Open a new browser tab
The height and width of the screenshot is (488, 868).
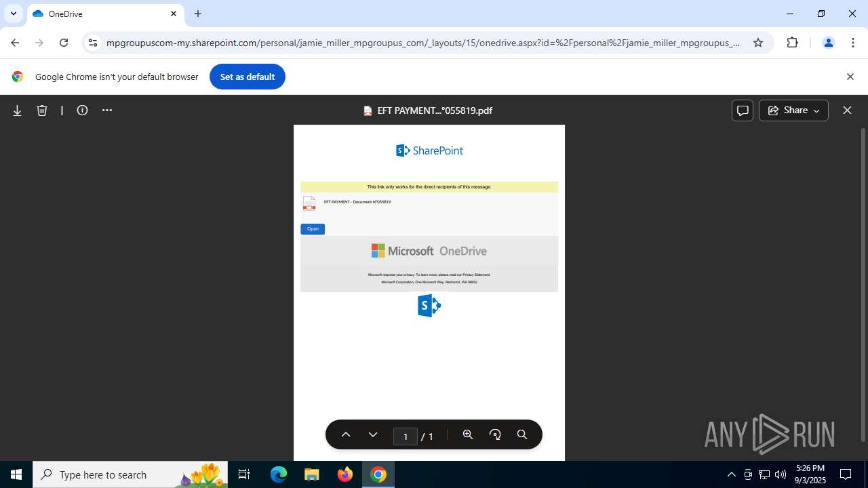(198, 14)
